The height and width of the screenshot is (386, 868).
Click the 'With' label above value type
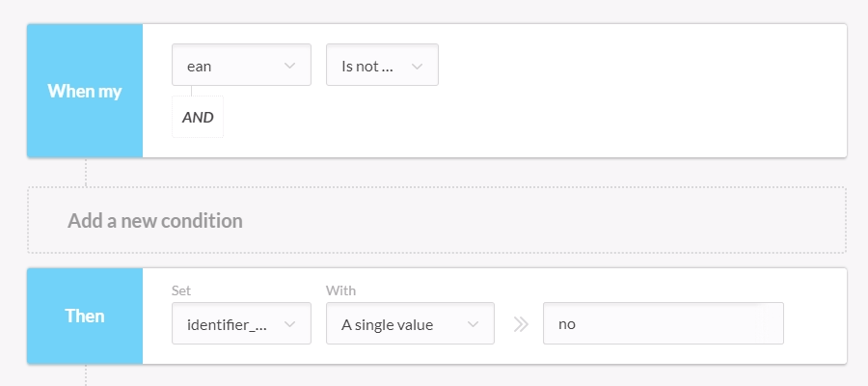point(340,290)
